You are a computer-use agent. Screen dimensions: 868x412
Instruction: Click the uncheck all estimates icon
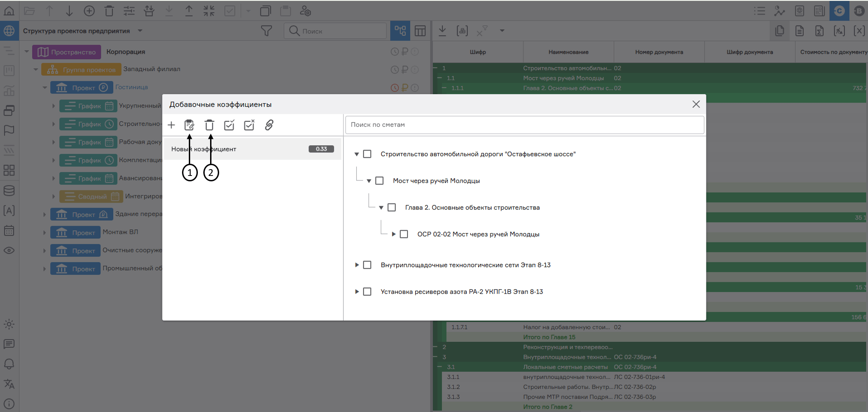[x=249, y=125]
